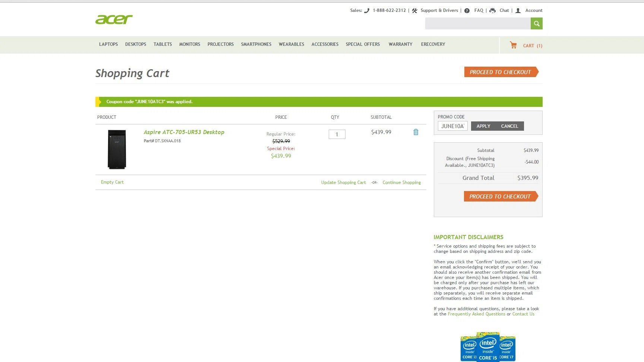Open the eRecovery menu
Image resolution: width=644 pixels, height=362 pixels.
[x=433, y=44]
